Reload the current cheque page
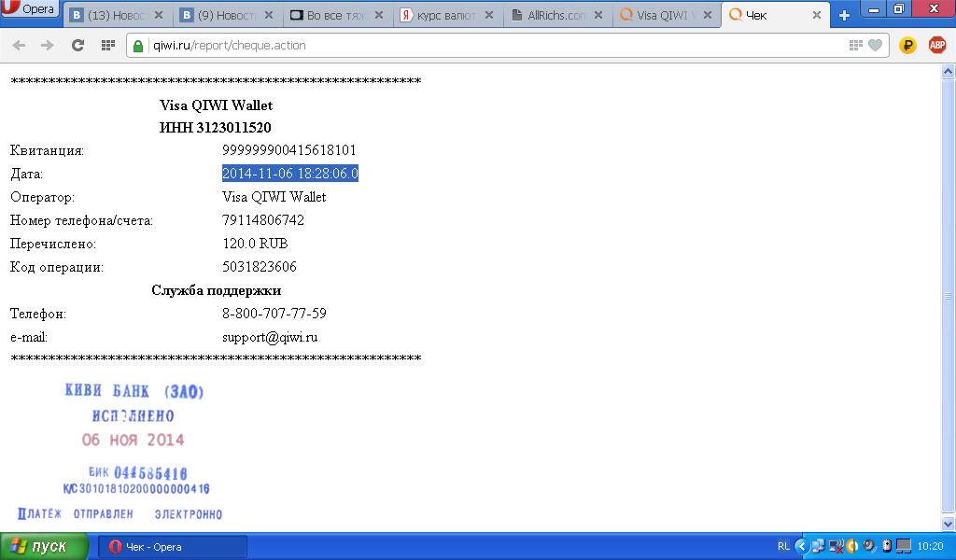This screenshot has height=560, width=956. pos(77,45)
